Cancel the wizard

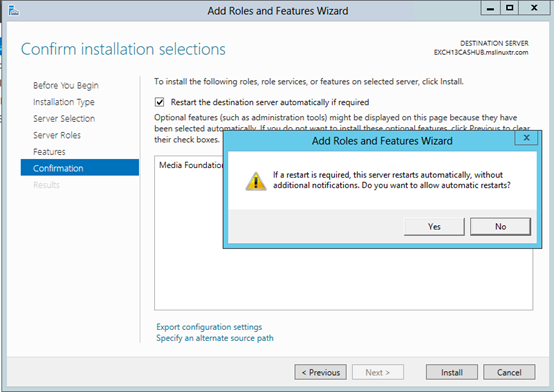pos(509,372)
